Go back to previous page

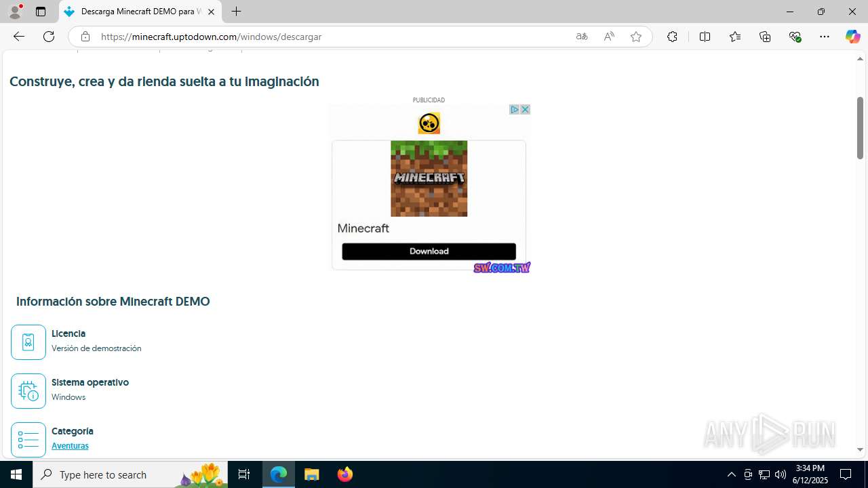[19, 37]
